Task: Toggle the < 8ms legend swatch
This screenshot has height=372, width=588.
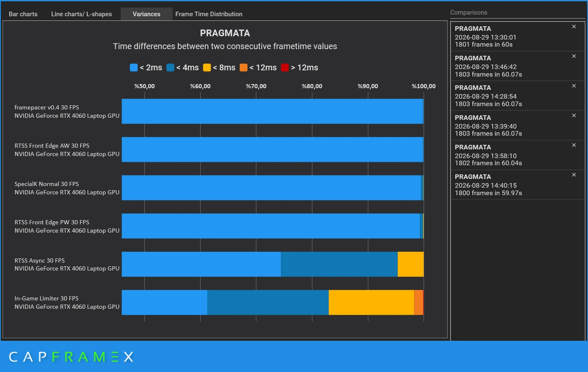Action: [207, 67]
